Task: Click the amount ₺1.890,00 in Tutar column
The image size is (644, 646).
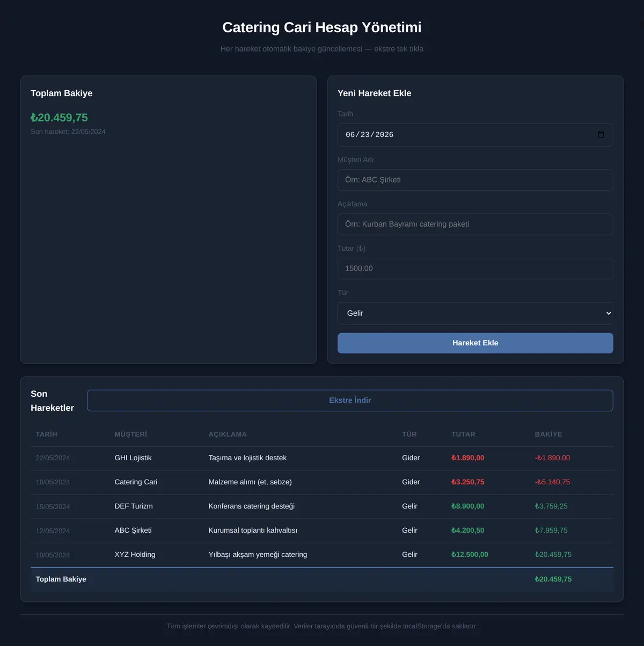Action: [468, 458]
